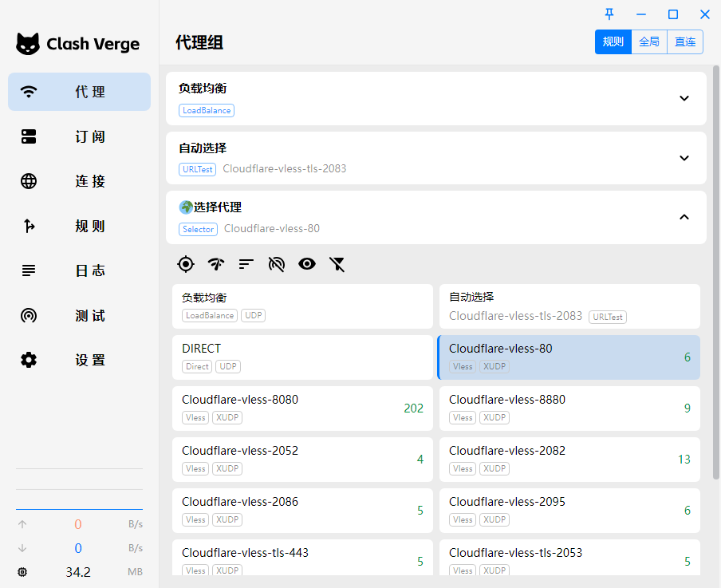Toggle the eye icon for proxy details
Image resolution: width=721 pixels, height=588 pixels.
click(307, 264)
